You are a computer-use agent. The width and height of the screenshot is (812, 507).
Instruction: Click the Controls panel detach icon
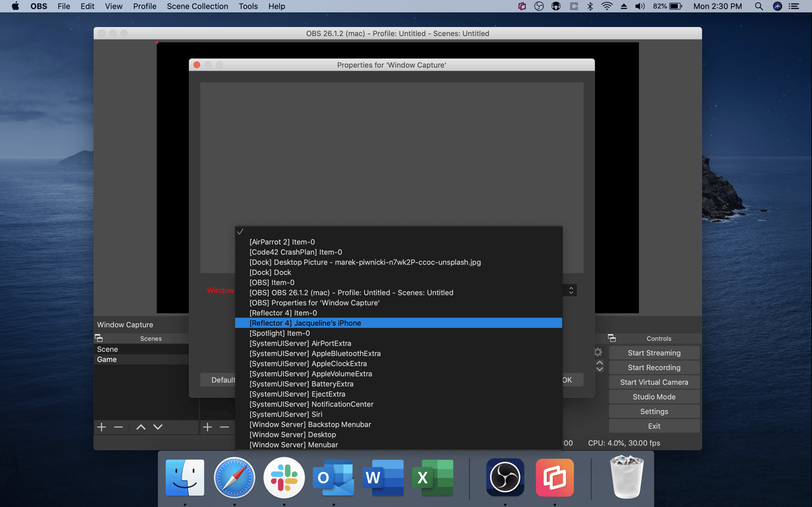[612, 338]
